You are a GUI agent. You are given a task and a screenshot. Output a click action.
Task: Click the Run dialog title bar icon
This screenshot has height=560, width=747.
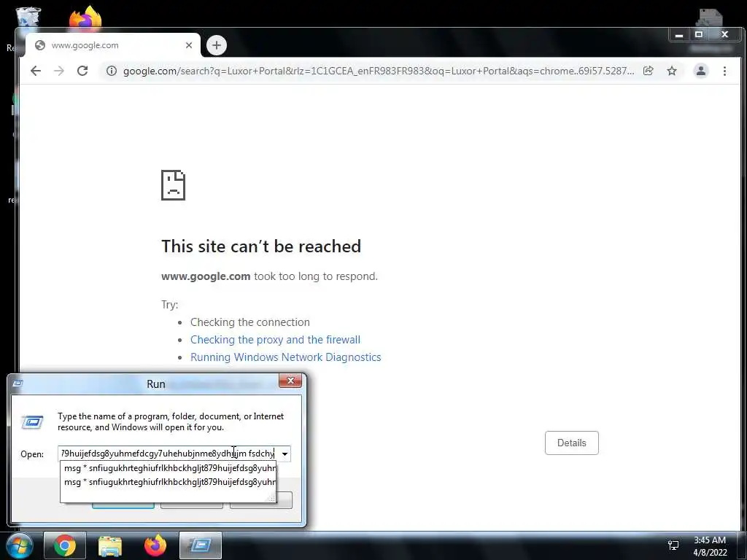[x=18, y=384]
